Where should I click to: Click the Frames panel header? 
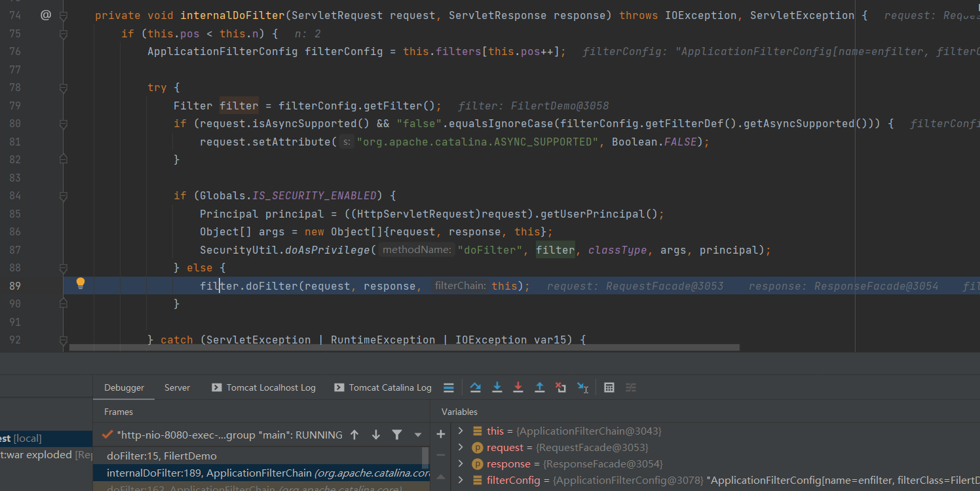[x=119, y=412]
